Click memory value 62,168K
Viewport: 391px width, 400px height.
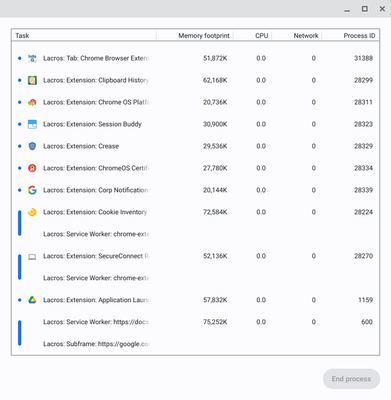pos(215,80)
